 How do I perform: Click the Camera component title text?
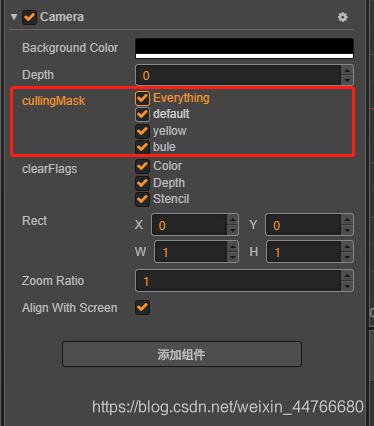tap(62, 17)
